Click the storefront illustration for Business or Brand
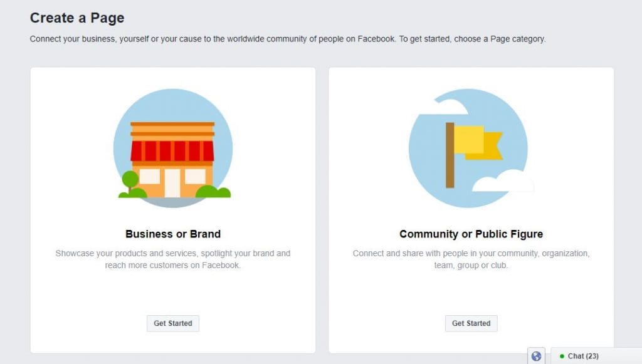 coord(173,148)
